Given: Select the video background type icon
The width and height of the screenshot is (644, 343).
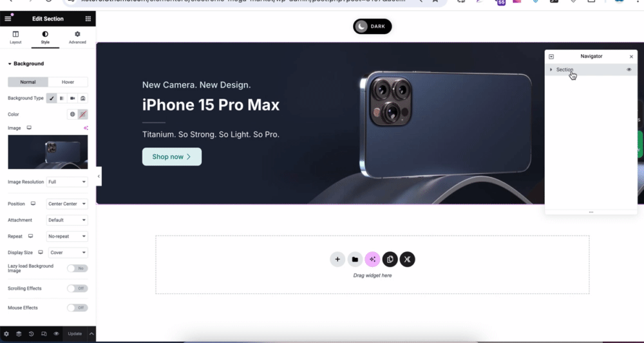Looking at the screenshot, I should pos(72,98).
